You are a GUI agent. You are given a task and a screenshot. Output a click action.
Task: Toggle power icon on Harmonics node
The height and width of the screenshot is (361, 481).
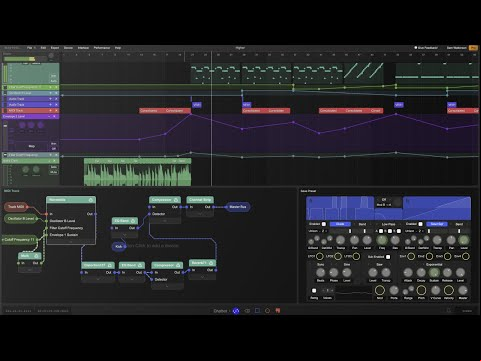(91, 200)
